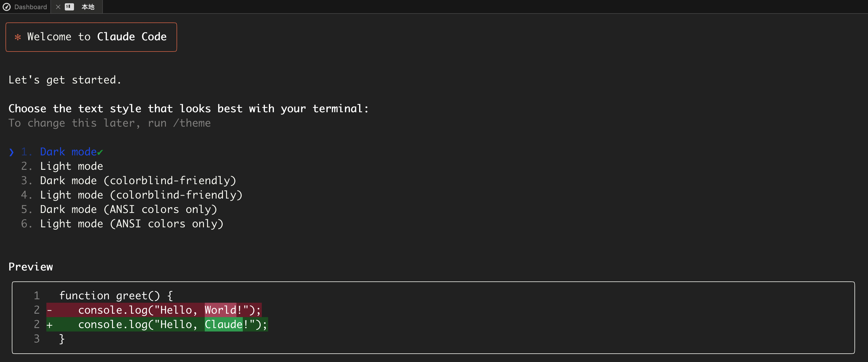Open the Dashboard tab
This screenshot has height=362, width=868.
[30, 7]
